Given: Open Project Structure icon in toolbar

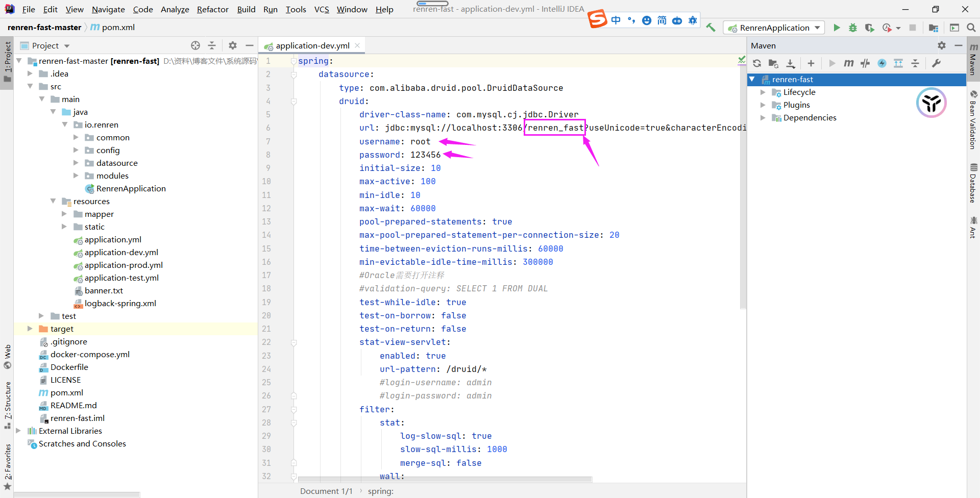Looking at the screenshot, I should (x=934, y=28).
